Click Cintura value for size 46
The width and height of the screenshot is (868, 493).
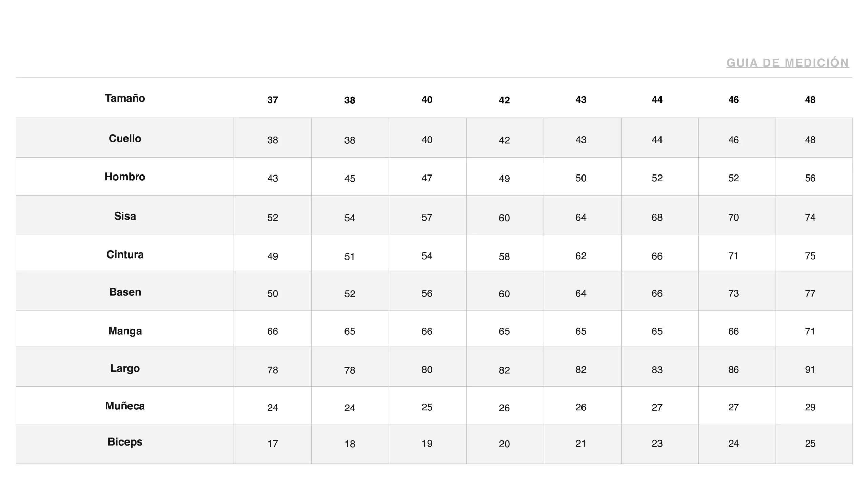[x=733, y=256]
